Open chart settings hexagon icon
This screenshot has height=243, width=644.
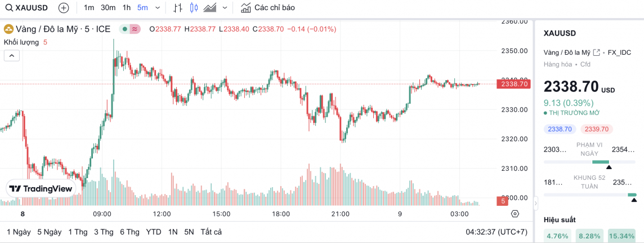[515, 214]
